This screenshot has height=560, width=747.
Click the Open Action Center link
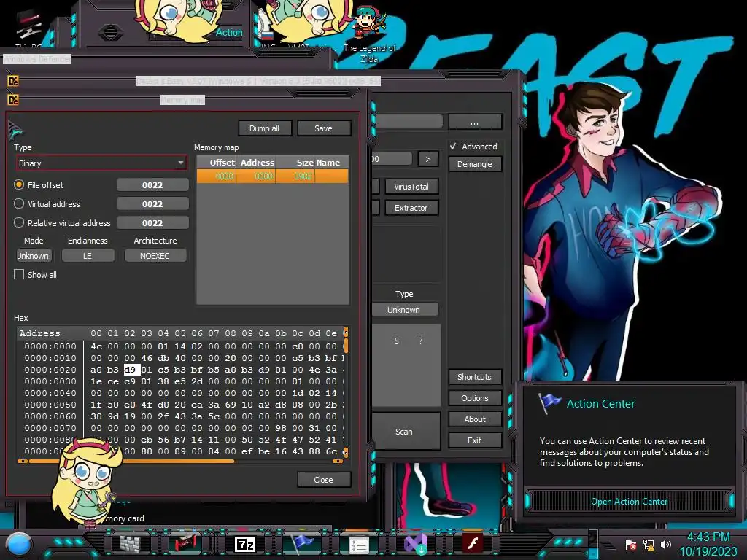click(x=629, y=502)
